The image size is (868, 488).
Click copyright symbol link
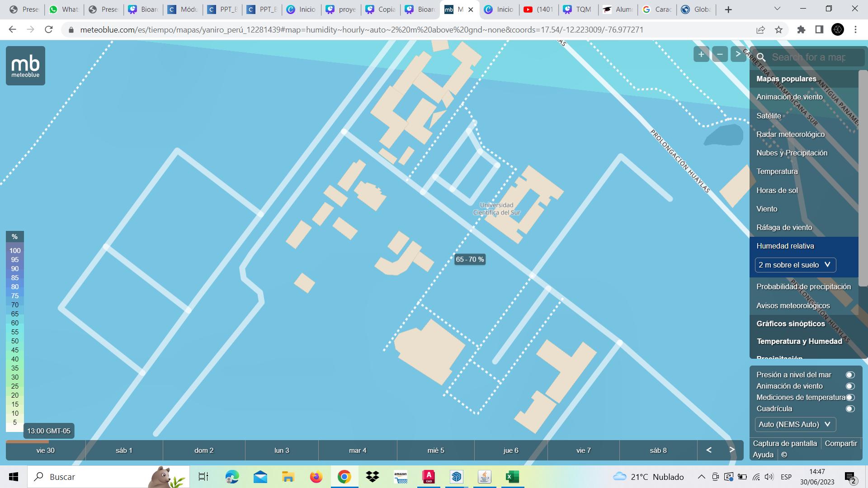point(784,455)
